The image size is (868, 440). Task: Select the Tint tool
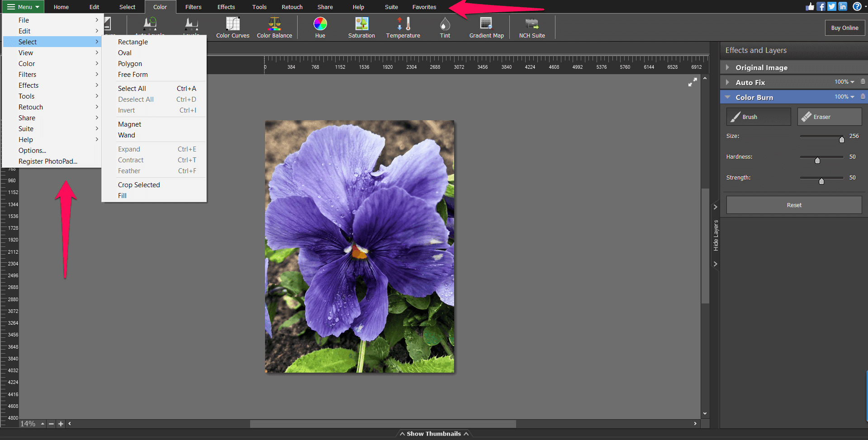pyautogui.click(x=445, y=27)
